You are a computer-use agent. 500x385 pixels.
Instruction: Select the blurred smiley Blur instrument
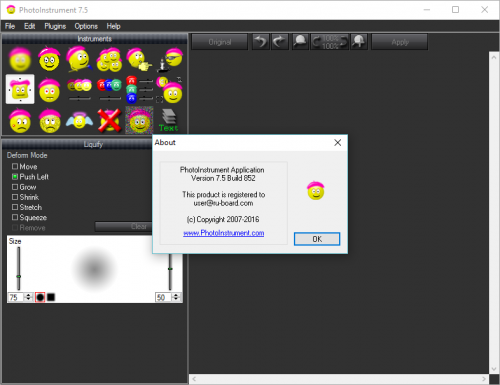[20, 59]
